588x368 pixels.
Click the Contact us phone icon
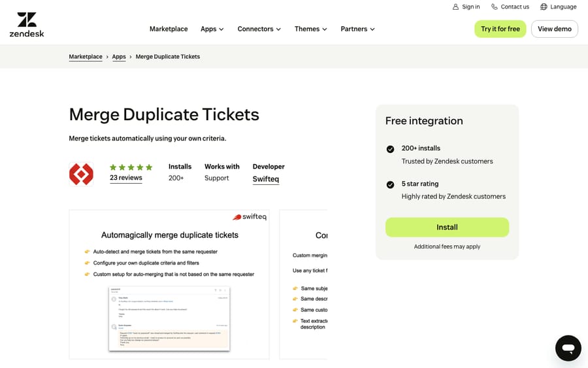pos(495,7)
